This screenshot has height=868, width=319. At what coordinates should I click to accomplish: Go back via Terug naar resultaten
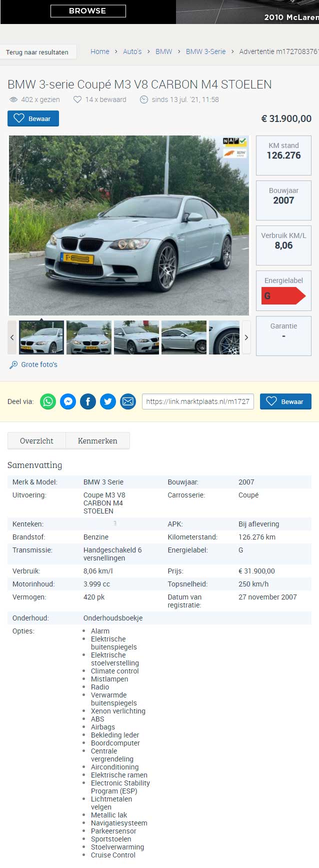pos(37,52)
